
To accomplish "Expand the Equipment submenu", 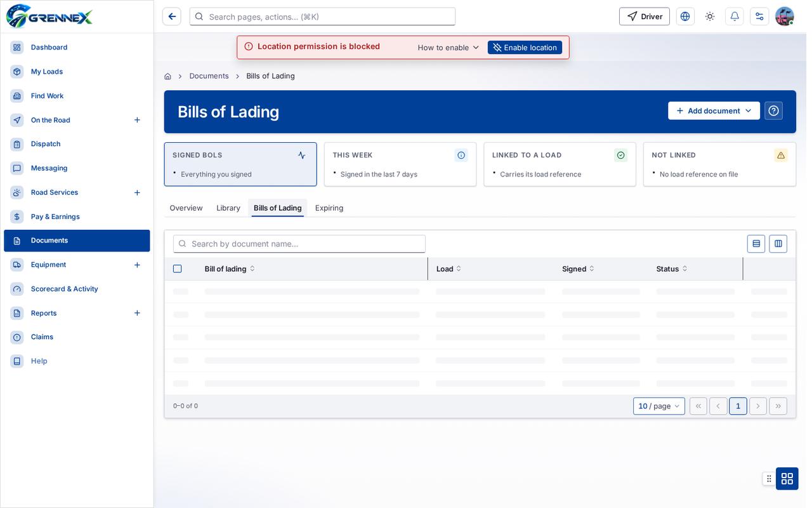I will [137, 265].
